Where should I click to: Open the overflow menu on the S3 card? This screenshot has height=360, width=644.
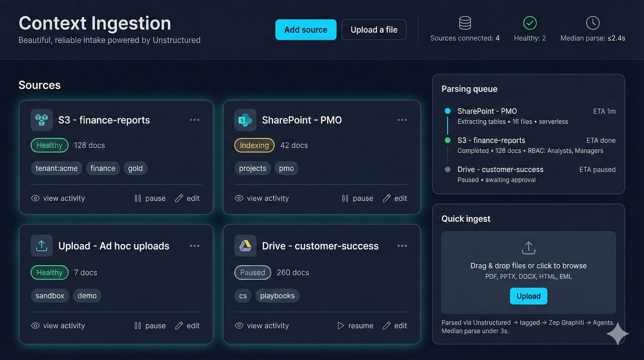click(x=195, y=120)
